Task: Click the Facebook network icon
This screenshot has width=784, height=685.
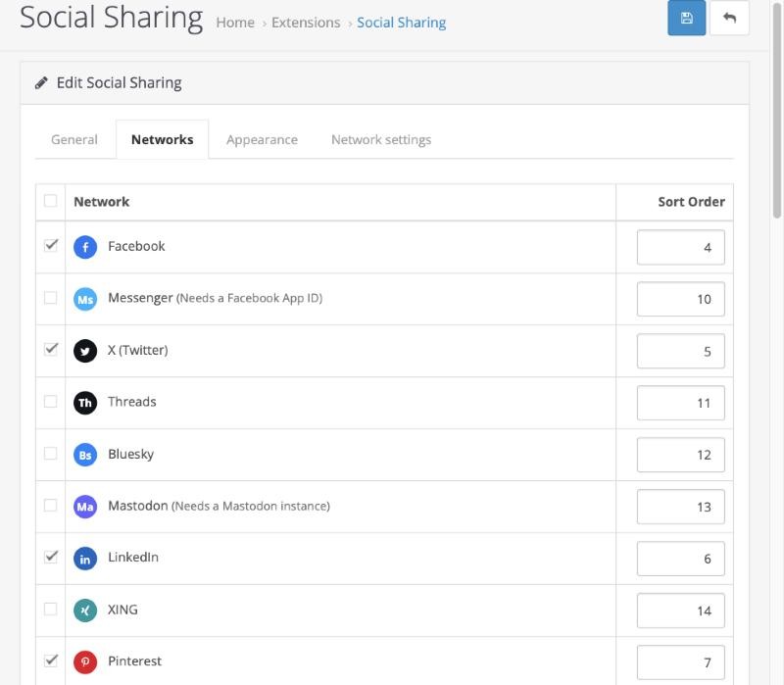Action: click(x=85, y=247)
